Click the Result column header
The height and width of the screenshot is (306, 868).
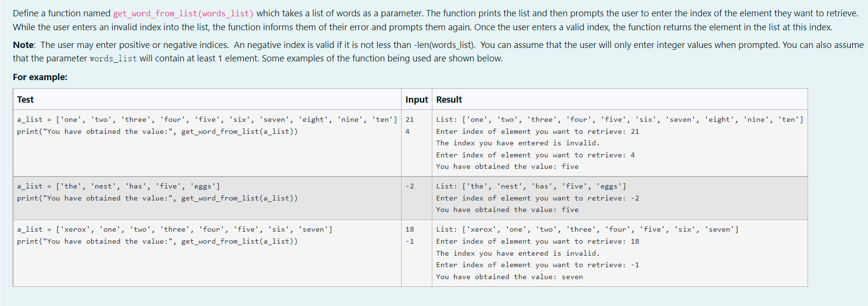(x=449, y=100)
